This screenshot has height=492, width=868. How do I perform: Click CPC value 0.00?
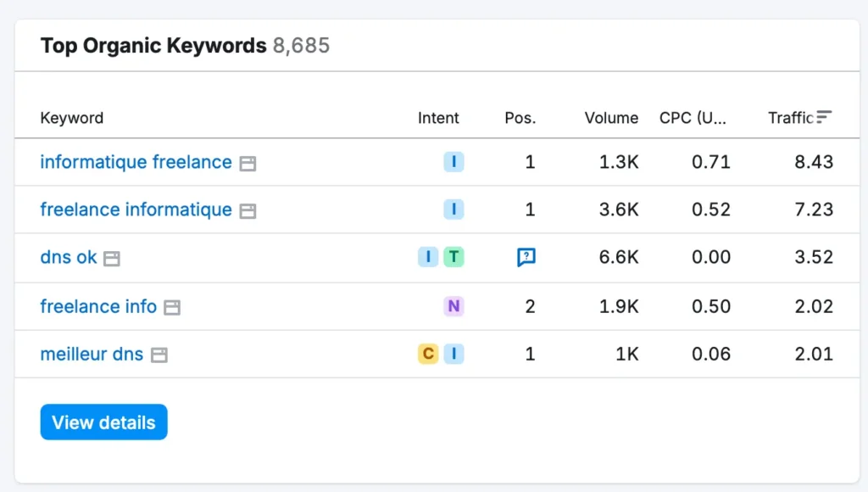[x=711, y=257]
